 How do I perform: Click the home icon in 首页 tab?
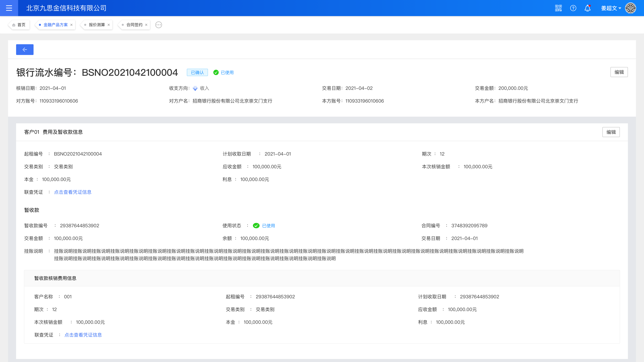point(14,25)
